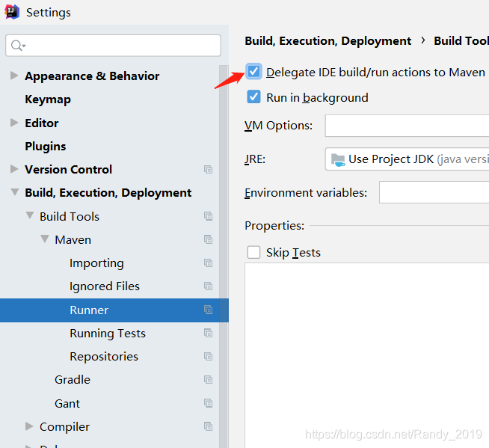This screenshot has height=448, width=489.
Task: Expand Version Control section
Action: [14, 169]
